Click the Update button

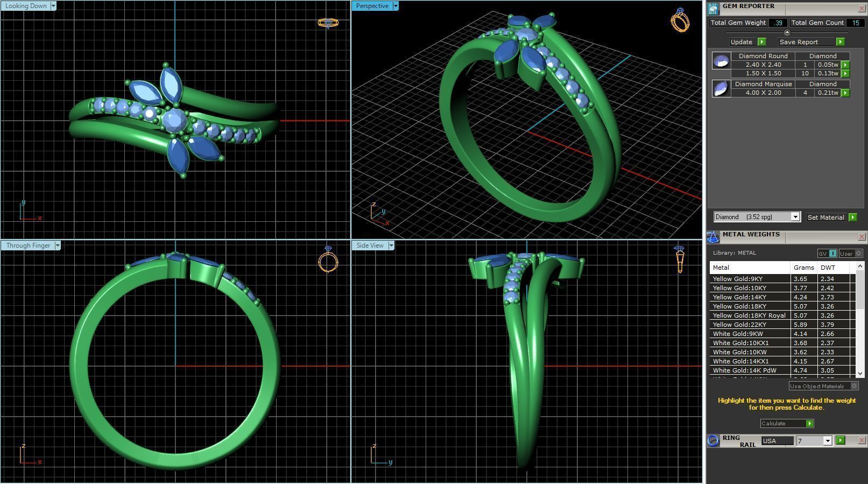click(747, 42)
